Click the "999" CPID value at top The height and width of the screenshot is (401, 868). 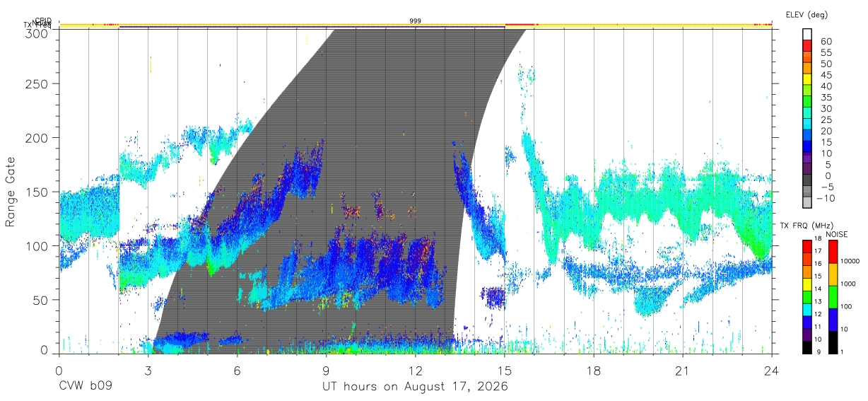(416, 21)
